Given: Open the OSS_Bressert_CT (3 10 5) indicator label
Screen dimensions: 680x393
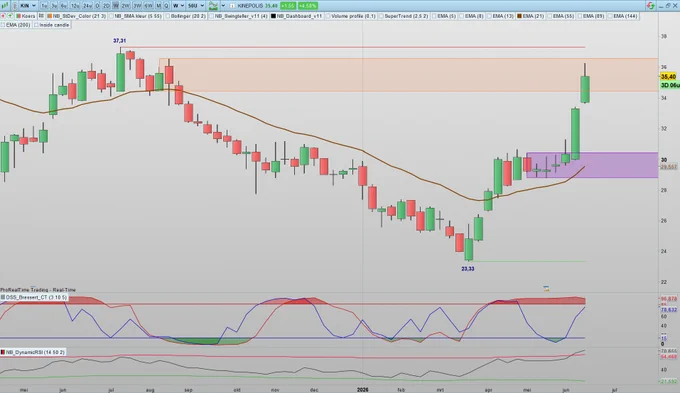Looking at the screenshot, I should (x=34, y=297).
